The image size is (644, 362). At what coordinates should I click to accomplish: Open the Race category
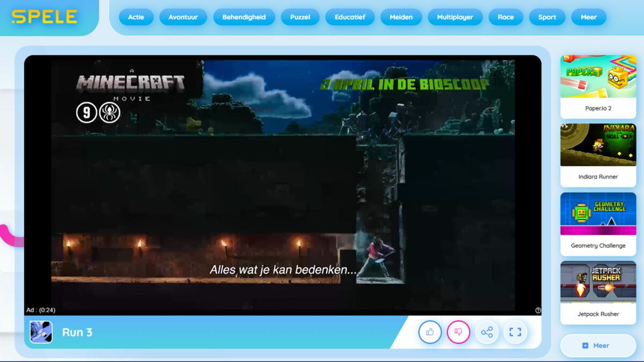point(506,17)
